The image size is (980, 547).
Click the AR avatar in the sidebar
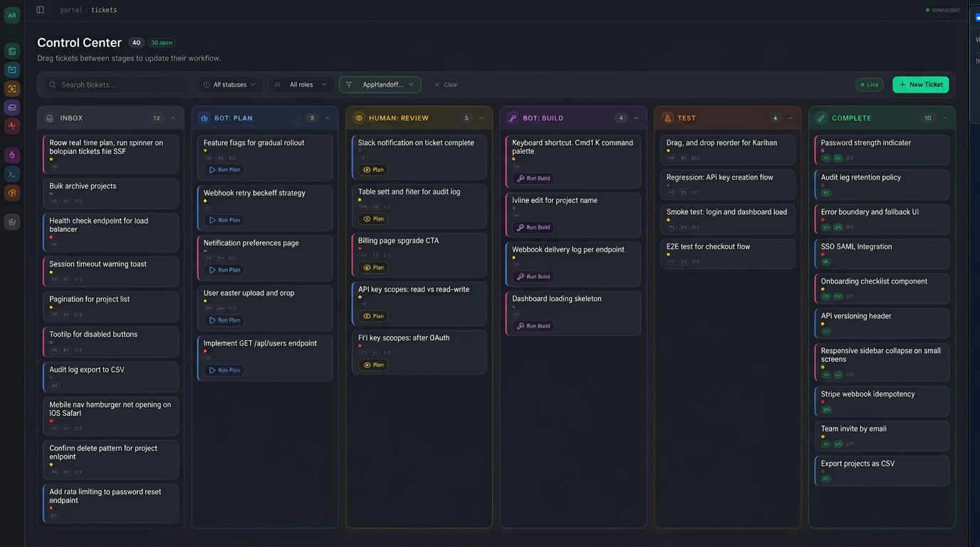point(12,16)
